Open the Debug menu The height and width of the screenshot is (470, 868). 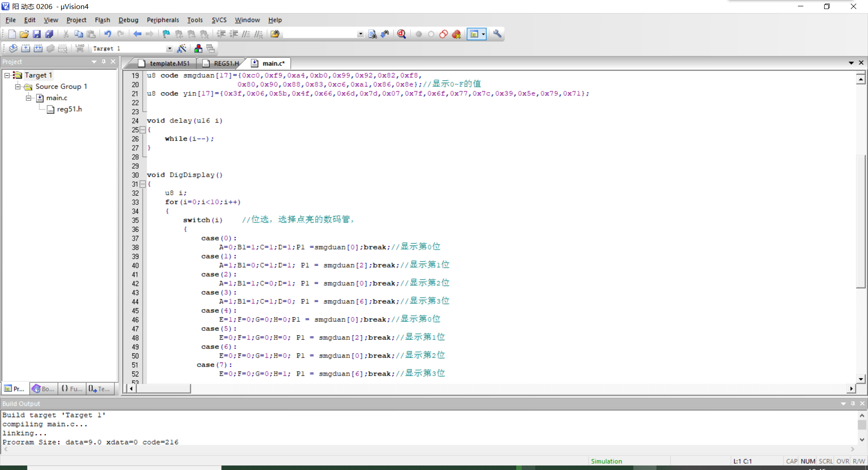[x=128, y=20]
